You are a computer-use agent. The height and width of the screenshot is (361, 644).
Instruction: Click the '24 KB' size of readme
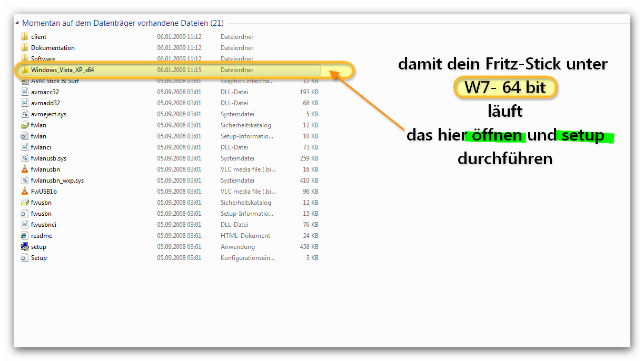(x=310, y=236)
